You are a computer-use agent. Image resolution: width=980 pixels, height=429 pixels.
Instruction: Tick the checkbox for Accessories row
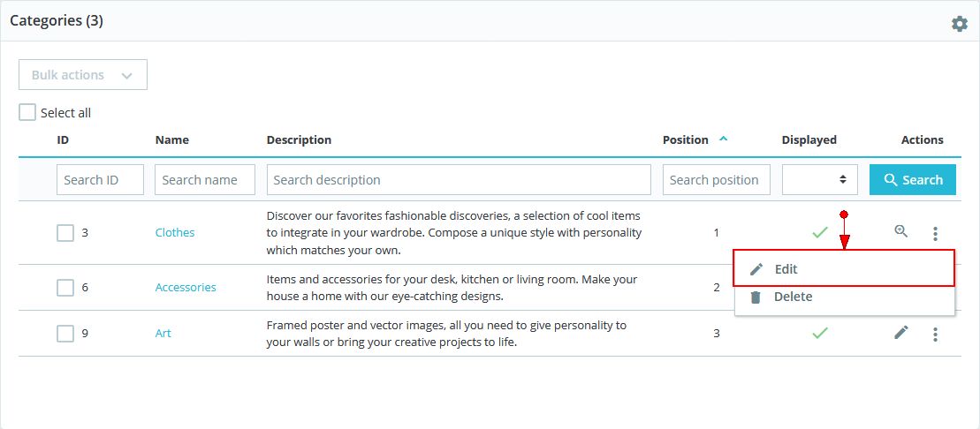65,288
